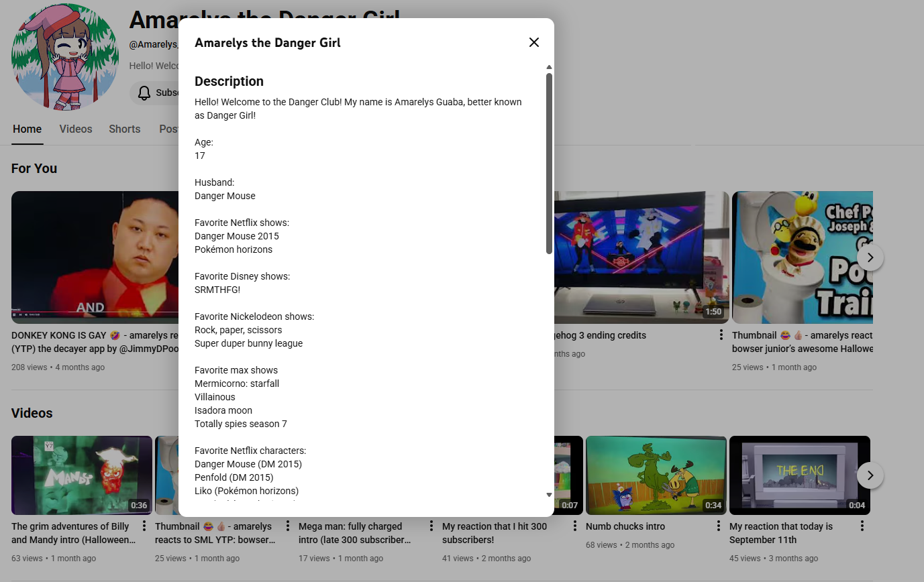Open the Billy and Mandy intro thumbnail

[82, 475]
